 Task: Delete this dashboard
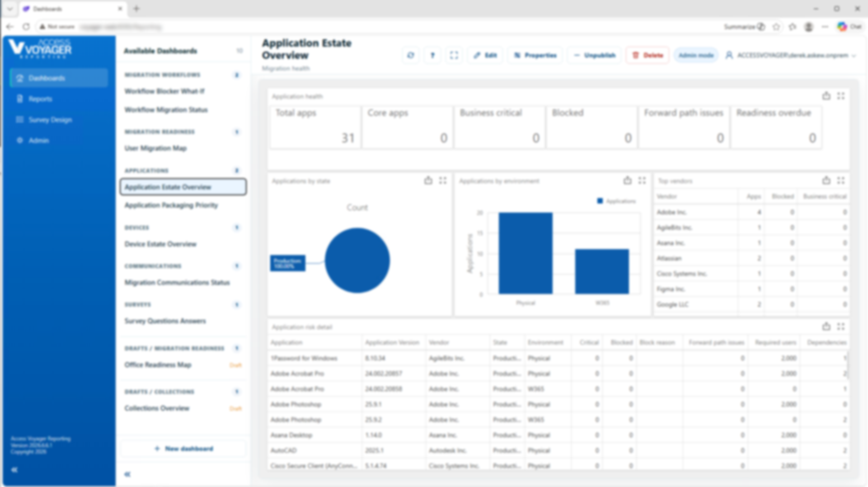(x=647, y=55)
